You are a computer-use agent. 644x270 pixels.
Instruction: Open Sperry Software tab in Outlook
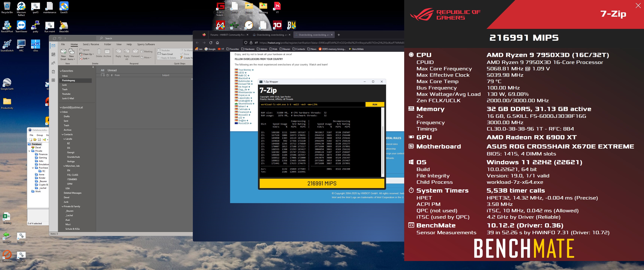pyautogui.click(x=146, y=44)
